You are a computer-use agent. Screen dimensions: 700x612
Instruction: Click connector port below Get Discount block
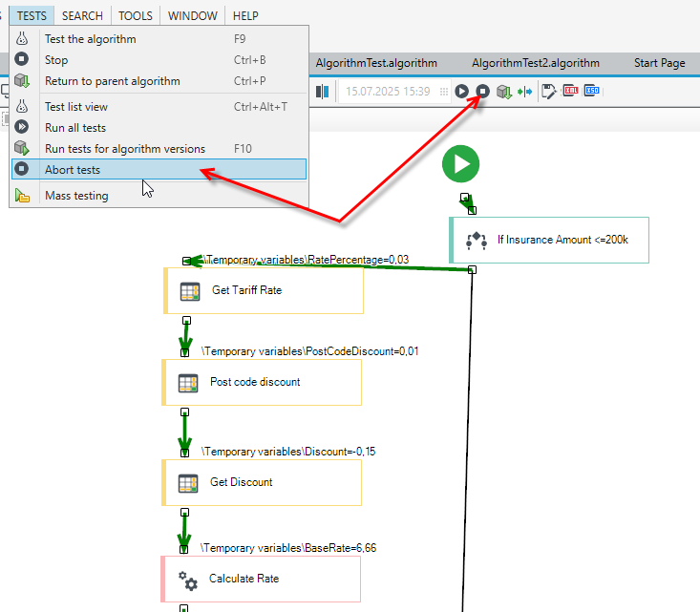(x=185, y=513)
